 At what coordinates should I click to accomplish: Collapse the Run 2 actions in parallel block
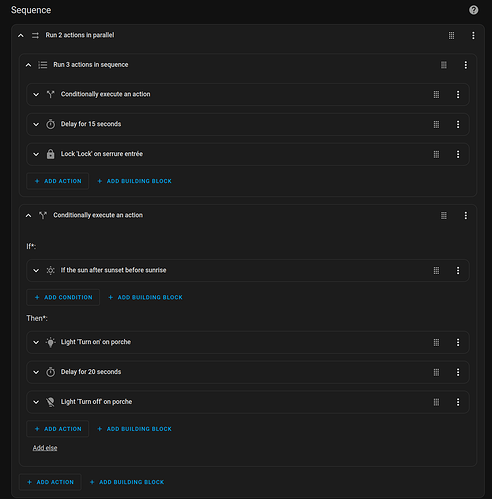21,35
